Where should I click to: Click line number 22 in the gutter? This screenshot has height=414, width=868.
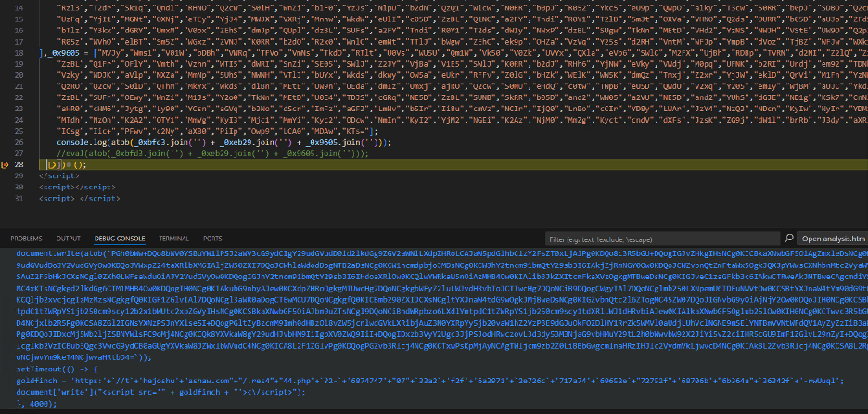pyautogui.click(x=19, y=97)
